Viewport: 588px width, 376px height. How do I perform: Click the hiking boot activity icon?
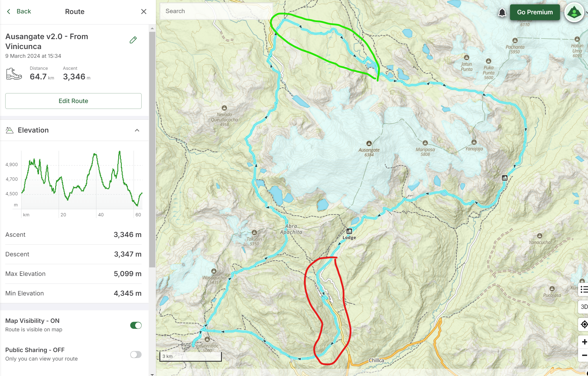pyautogui.click(x=14, y=74)
